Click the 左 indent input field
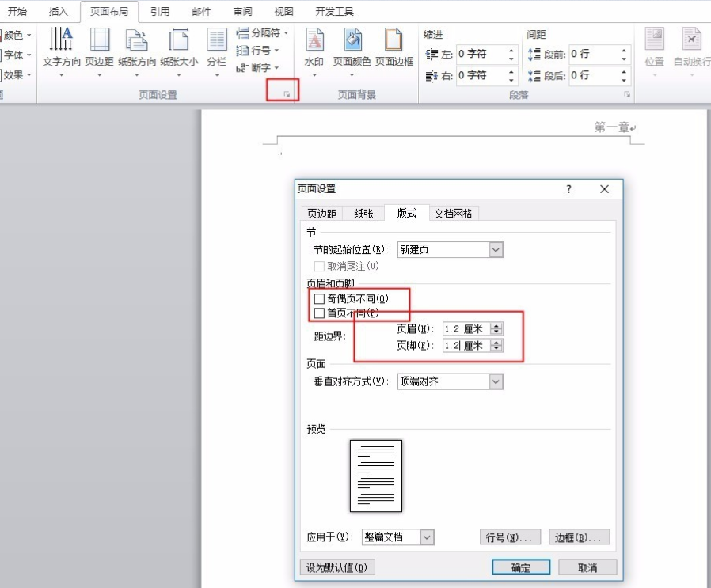711x588 pixels. pyautogui.click(x=481, y=54)
